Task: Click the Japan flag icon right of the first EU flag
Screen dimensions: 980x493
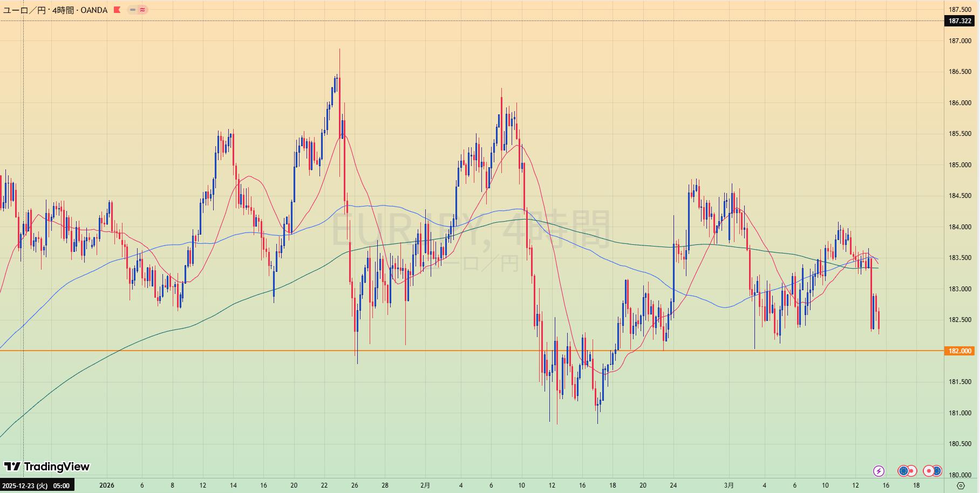Action: pyautogui.click(x=911, y=471)
